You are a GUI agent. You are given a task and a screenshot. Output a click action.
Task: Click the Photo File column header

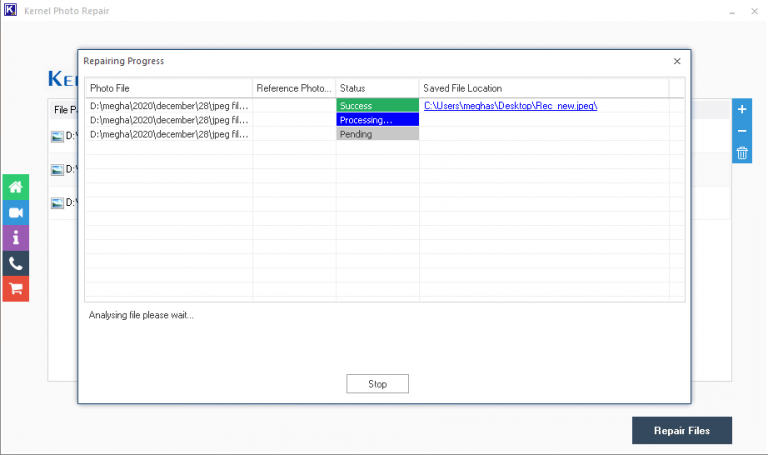[168, 88]
